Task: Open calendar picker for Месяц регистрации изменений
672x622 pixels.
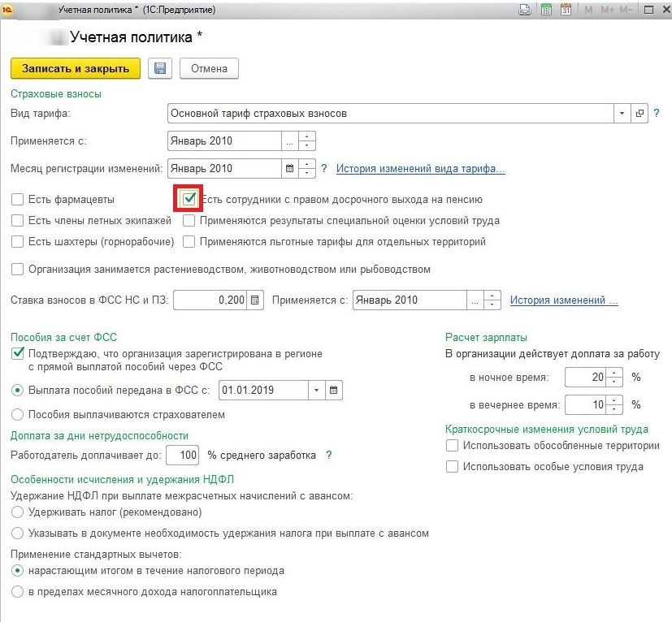Action: [290, 168]
